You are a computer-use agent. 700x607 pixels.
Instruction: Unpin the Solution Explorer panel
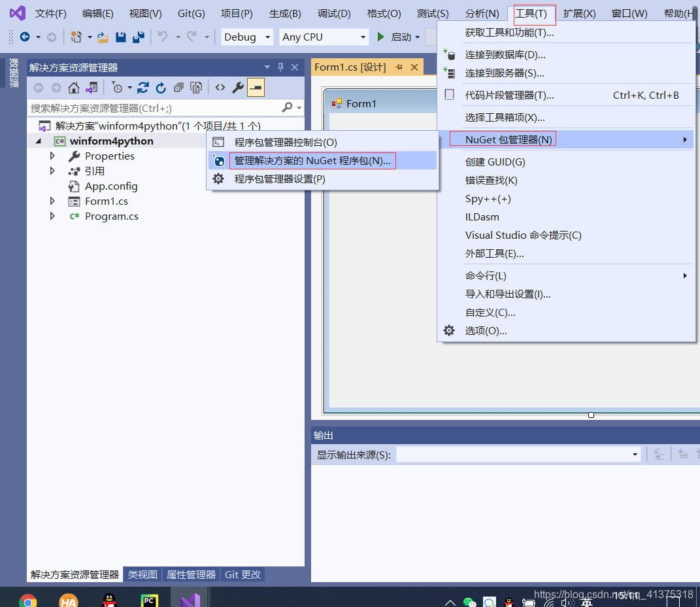point(280,67)
